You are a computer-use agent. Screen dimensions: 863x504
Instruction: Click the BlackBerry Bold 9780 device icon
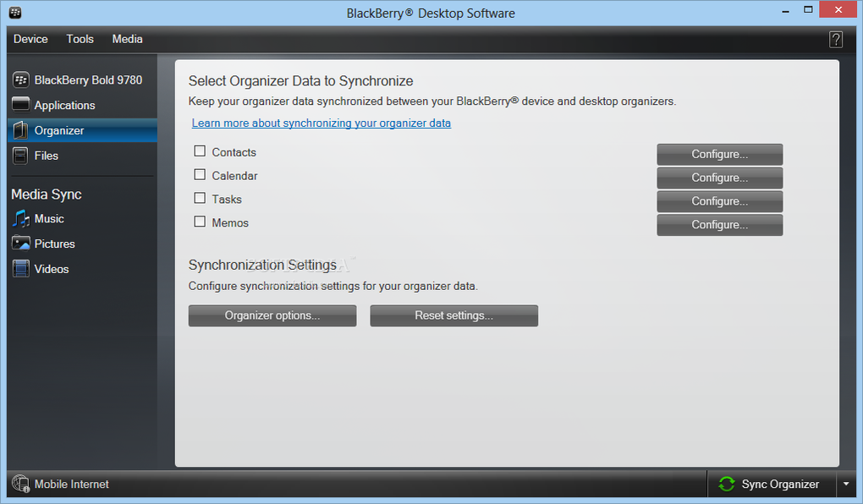(x=21, y=79)
